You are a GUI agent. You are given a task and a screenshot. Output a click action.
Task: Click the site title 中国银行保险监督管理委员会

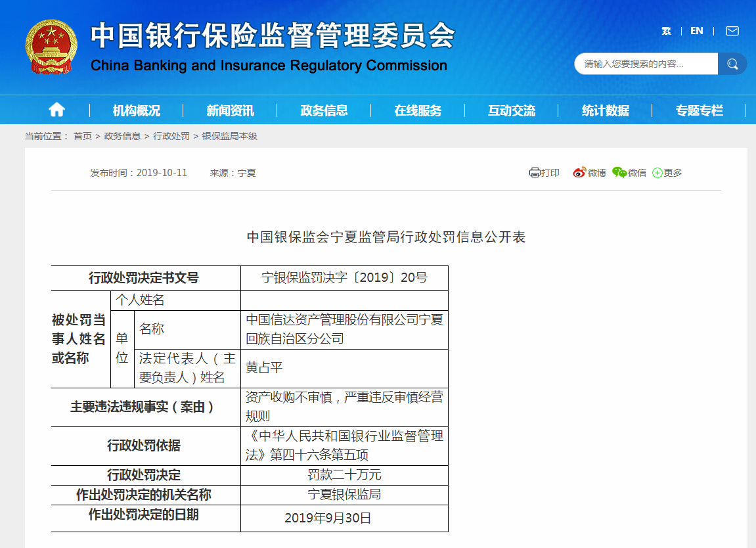(x=273, y=35)
